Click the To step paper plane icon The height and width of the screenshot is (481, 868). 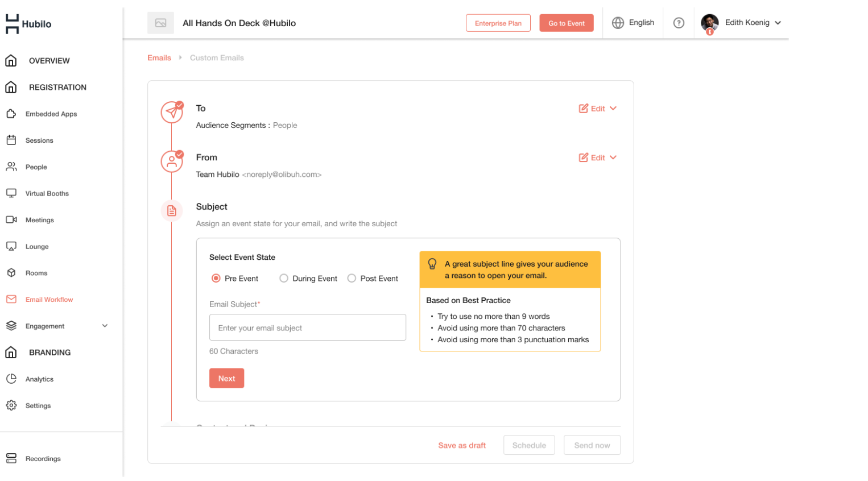[172, 112]
